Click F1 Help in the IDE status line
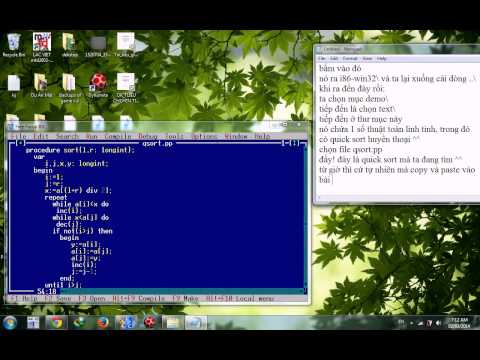 point(24,299)
